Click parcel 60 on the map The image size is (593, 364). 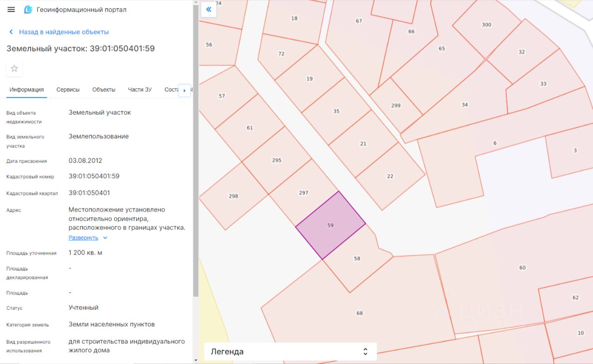(x=523, y=268)
